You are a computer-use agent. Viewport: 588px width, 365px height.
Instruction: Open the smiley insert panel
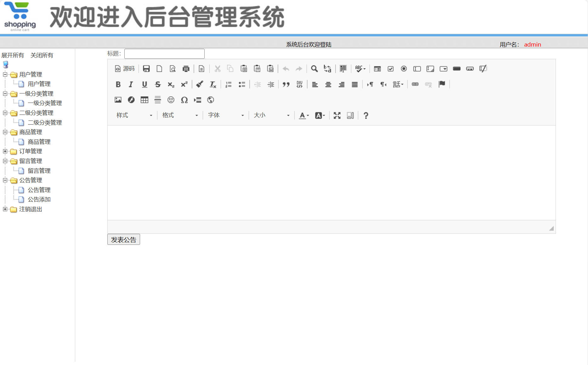[x=171, y=100]
